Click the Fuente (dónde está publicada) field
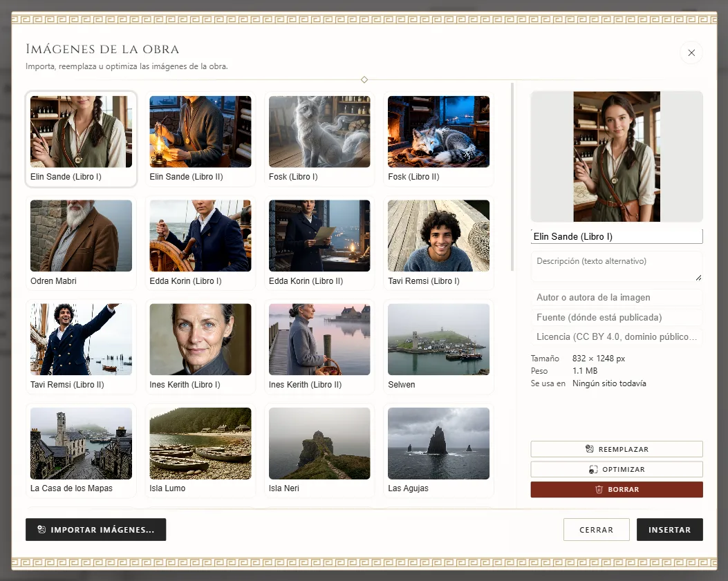 click(x=617, y=317)
